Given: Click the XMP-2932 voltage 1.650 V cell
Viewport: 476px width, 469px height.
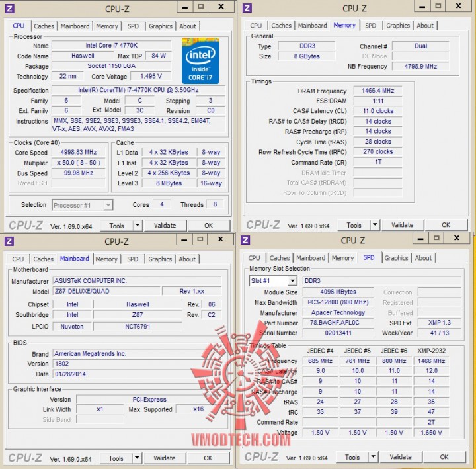Looking at the screenshot, I should [431, 432].
